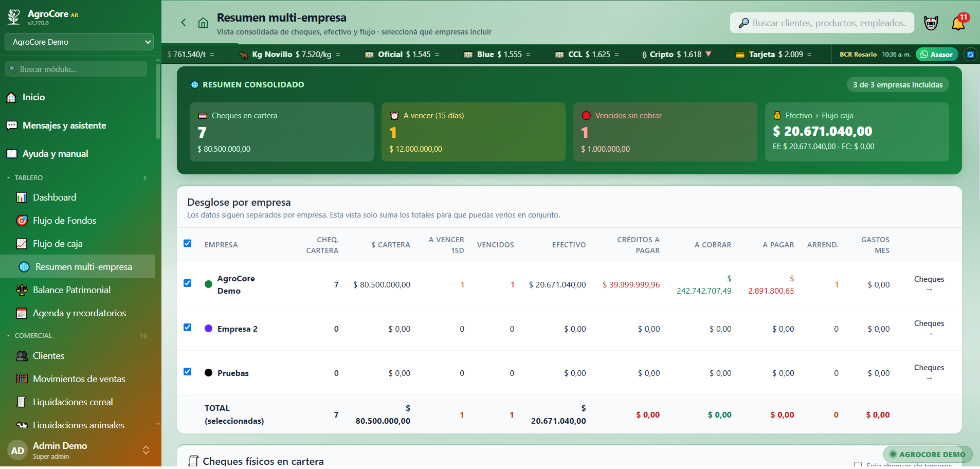Open notifications bell with badge 11
This screenshot has height=469, width=980.
click(959, 23)
